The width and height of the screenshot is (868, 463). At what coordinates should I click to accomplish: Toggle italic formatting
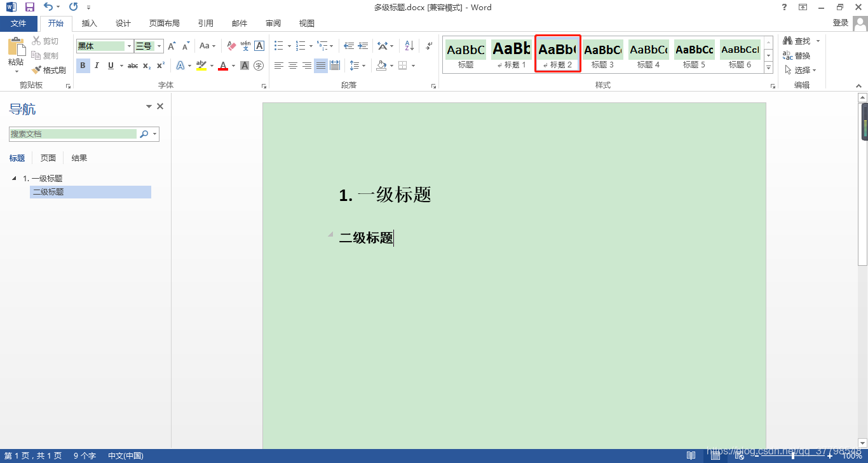[x=97, y=66]
